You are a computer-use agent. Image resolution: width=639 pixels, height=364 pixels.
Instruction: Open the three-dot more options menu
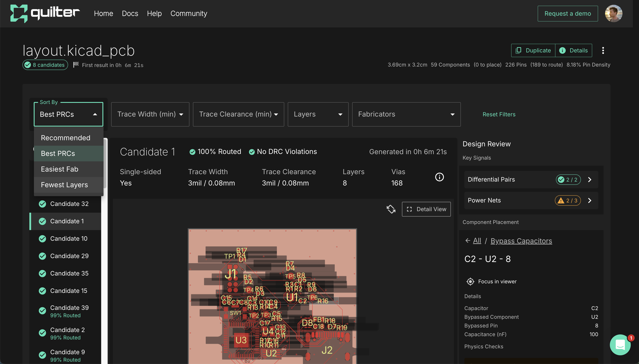click(603, 50)
